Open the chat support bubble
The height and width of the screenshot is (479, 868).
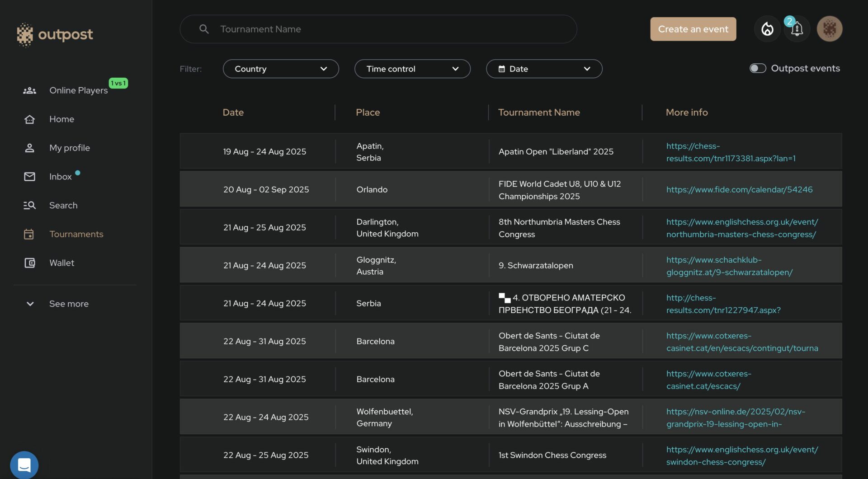pyautogui.click(x=24, y=465)
